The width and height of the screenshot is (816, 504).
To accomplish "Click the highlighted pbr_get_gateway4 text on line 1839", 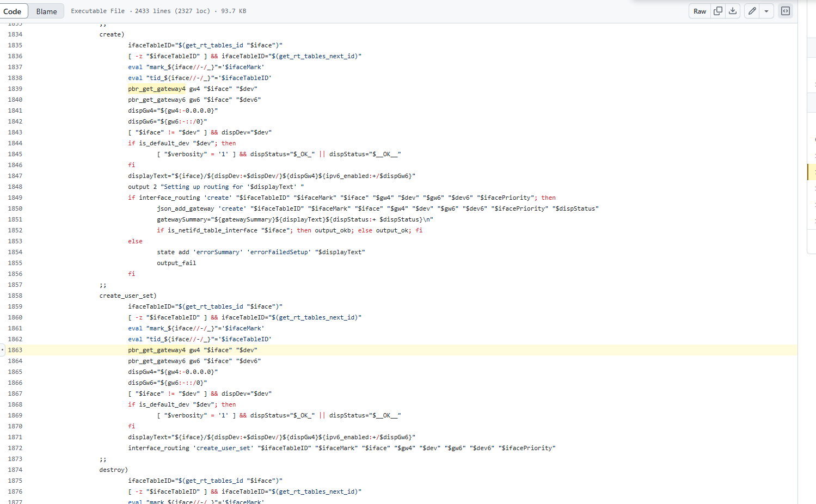I will click(x=157, y=89).
